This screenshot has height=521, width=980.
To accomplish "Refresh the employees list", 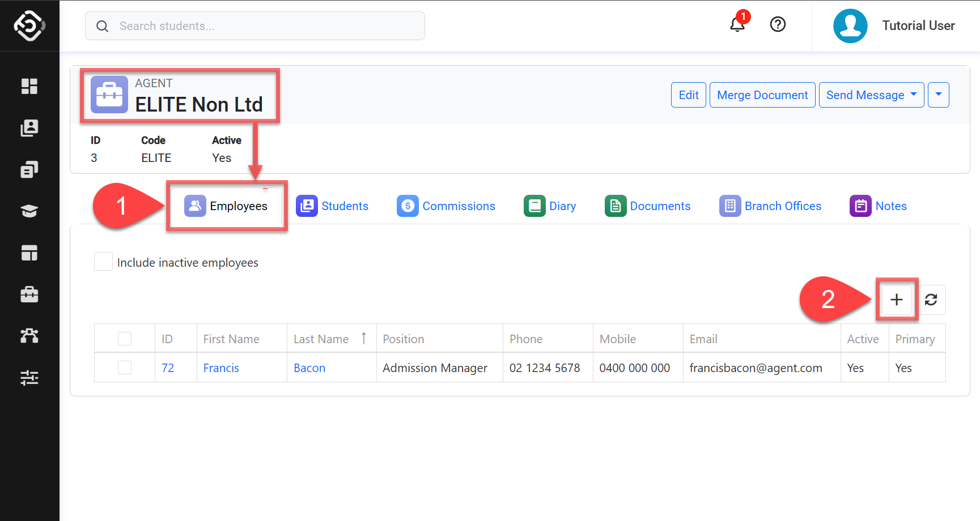I will [x=931, y=300].
